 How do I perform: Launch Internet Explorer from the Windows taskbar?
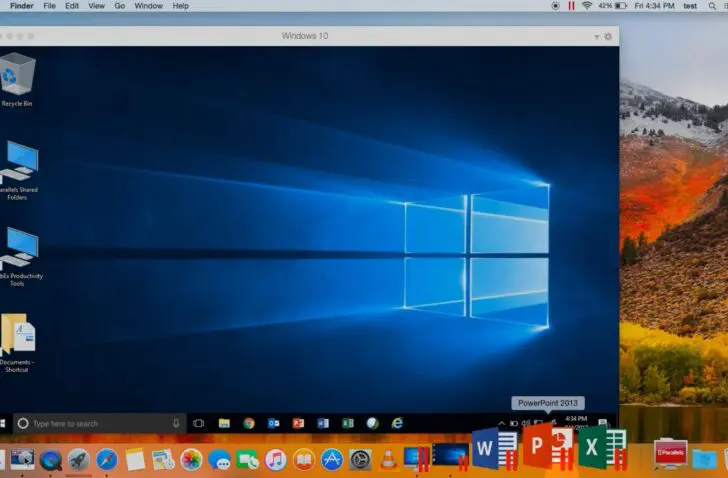click(x=397, y=423)
